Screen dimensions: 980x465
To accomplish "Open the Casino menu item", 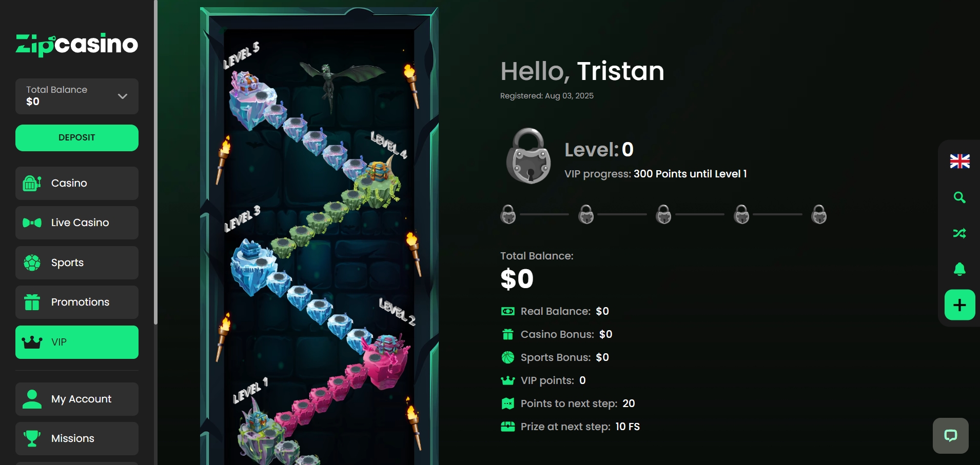I will pyautogui.click(x=77, y=183).
